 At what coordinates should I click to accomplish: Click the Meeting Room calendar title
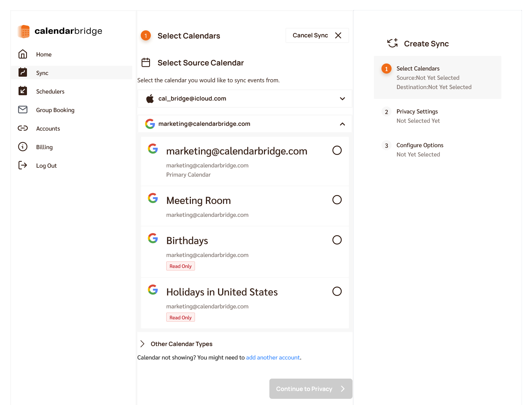pos(199,201)
